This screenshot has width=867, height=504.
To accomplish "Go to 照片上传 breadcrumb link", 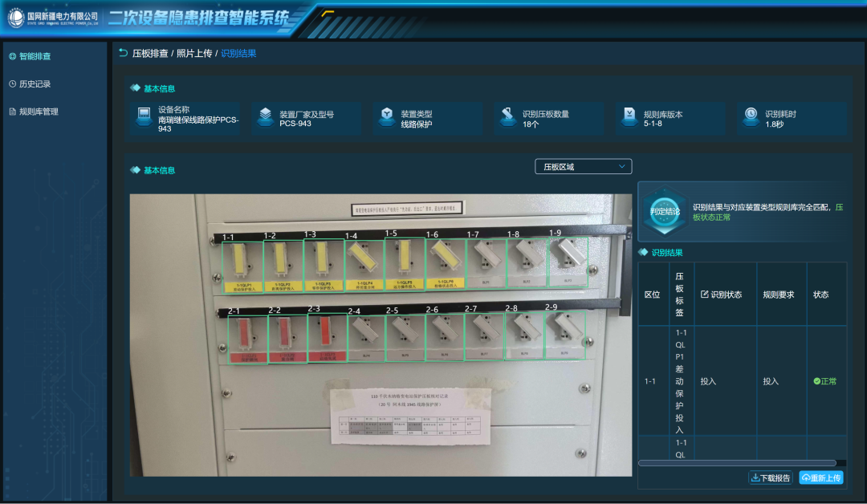I will [194, 53].
